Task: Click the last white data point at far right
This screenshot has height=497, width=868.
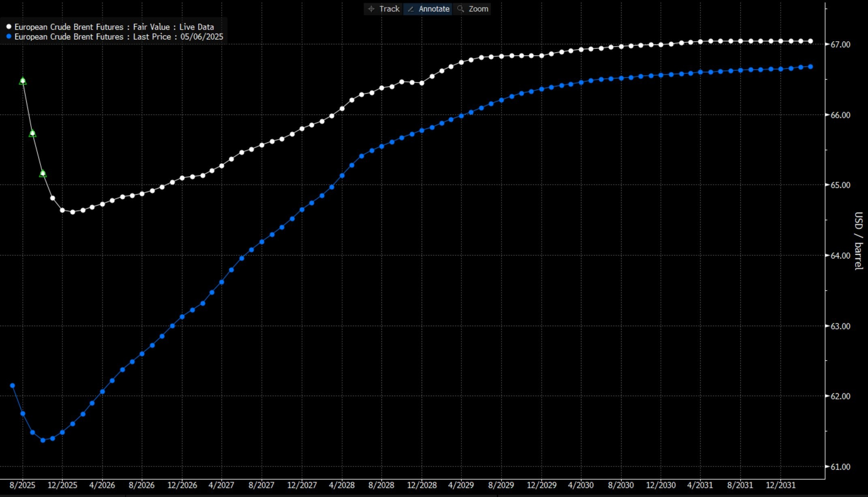Action: (810, 41)
